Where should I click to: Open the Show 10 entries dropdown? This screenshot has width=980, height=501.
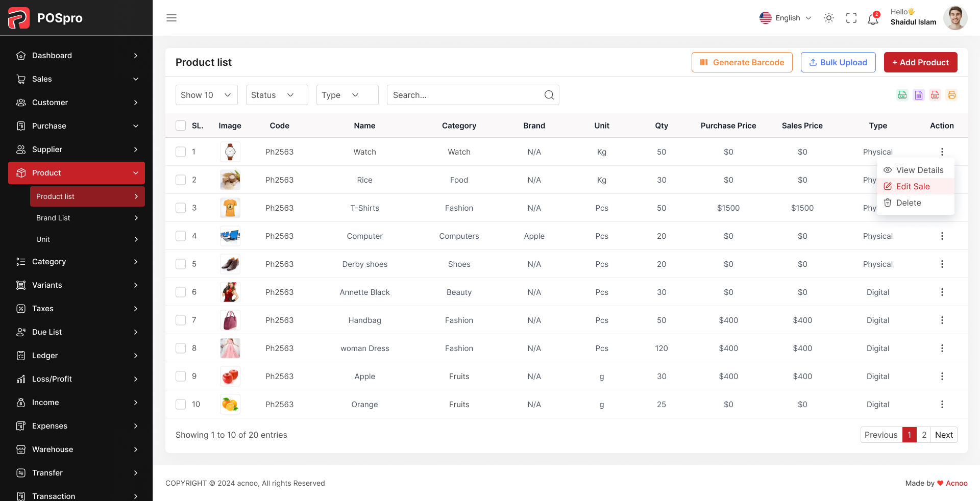(x=206, y=95)
